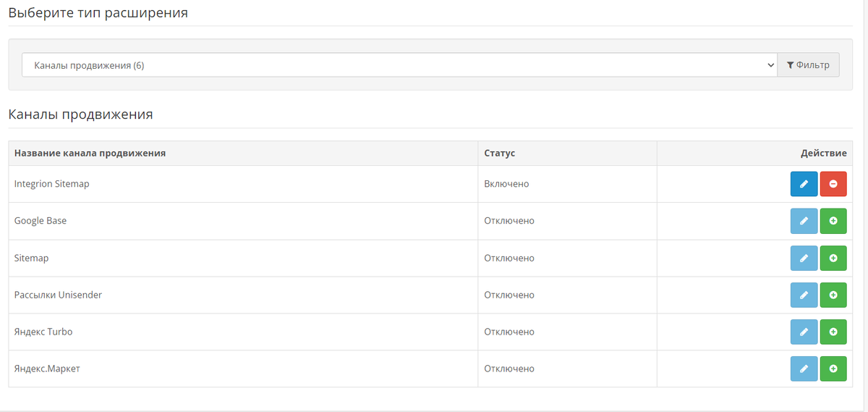
Task: Install the Яндекс Turbo extension
Action: [833, 332]
